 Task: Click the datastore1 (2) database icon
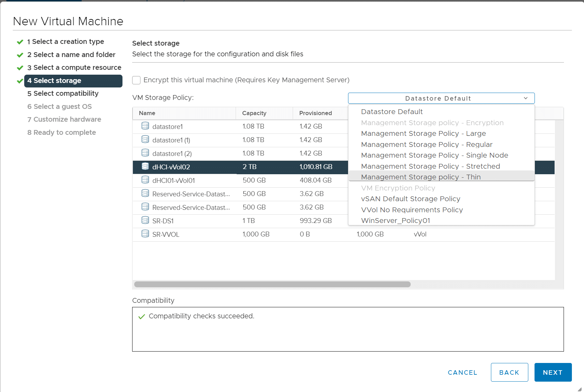[x=145, y=153]
